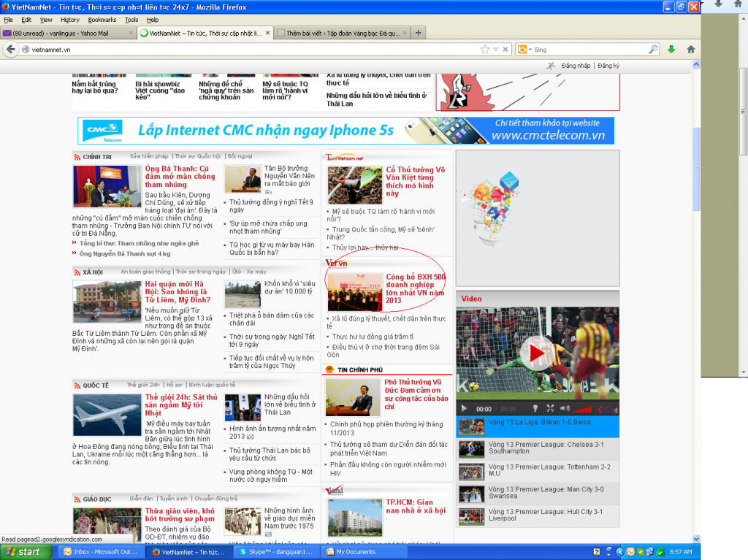Open the Bookmarks menu

point(102,20)
